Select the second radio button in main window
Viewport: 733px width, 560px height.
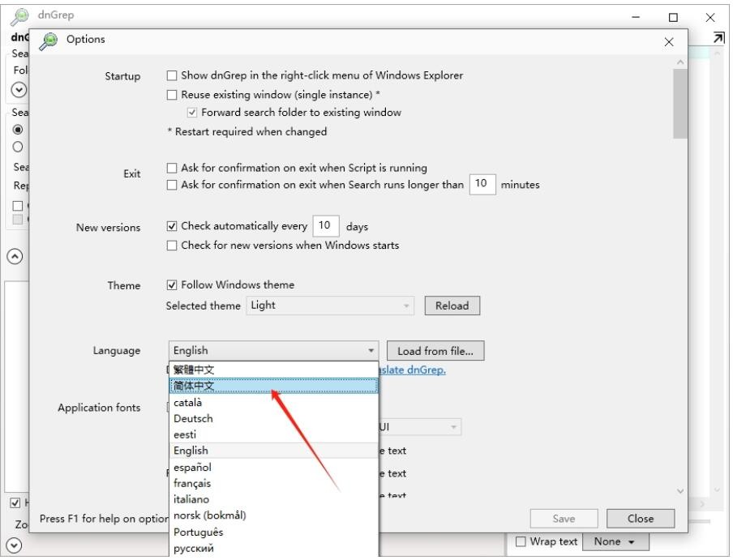coord(18,147)
